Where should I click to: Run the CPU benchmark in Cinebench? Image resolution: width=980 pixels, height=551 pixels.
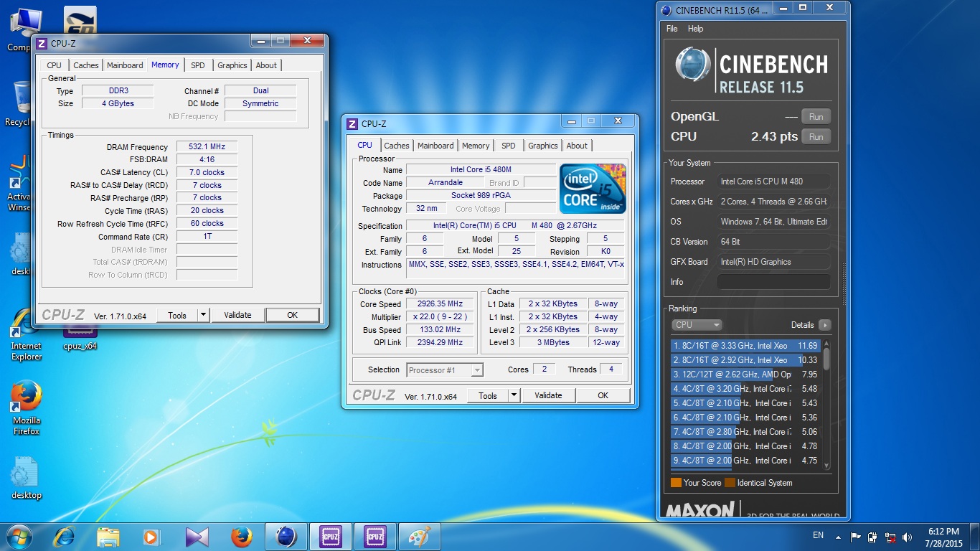pyautogui.click(x=816, y=136)
